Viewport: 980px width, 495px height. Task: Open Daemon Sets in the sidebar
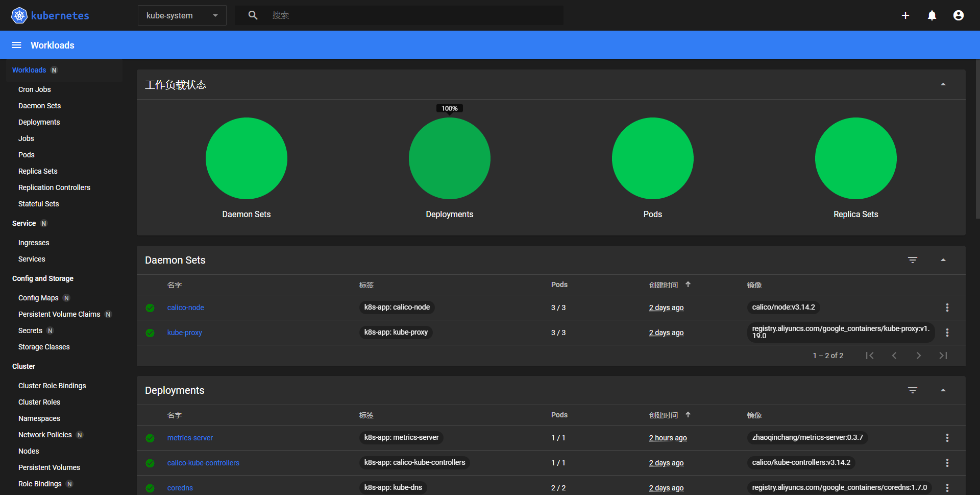point(39,106)
